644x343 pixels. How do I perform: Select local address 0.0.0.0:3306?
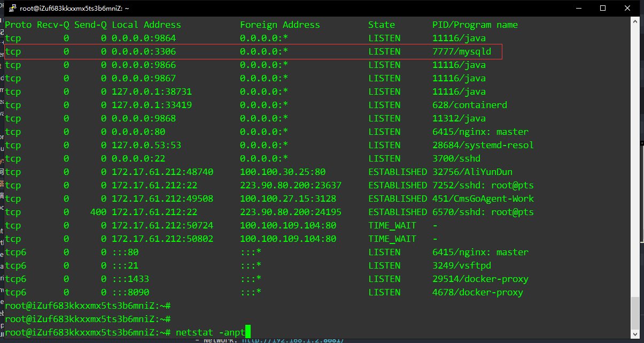pyautogui.click(x=144, y=51)
